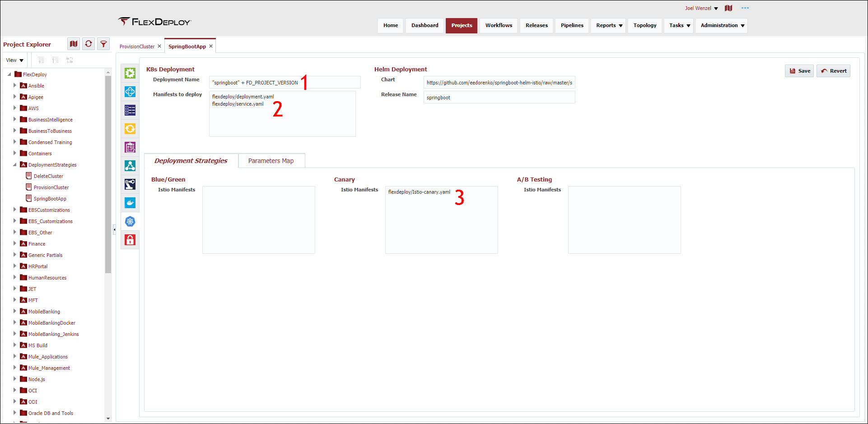Open the green execution icon in sidebar
Viewport: 868px width, 424px height.
point(130,73)
